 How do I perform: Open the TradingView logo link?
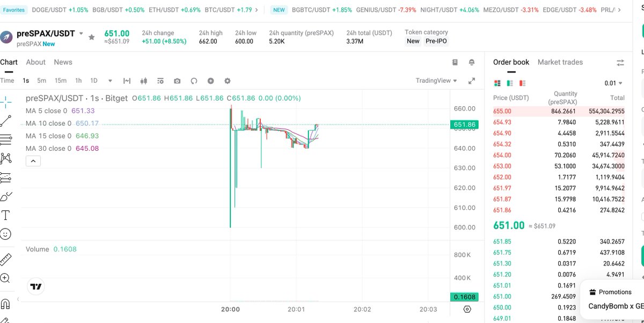click(x=36, y=287)
